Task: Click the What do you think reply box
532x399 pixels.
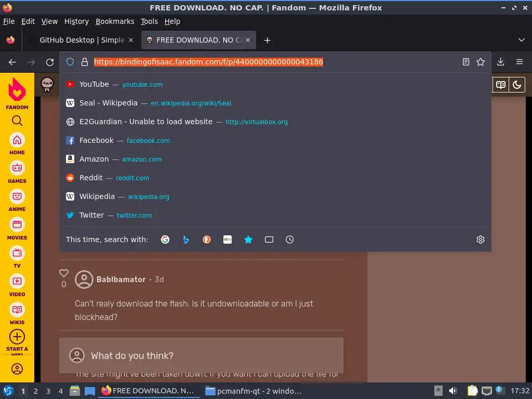Action: (x=201, y=355)
